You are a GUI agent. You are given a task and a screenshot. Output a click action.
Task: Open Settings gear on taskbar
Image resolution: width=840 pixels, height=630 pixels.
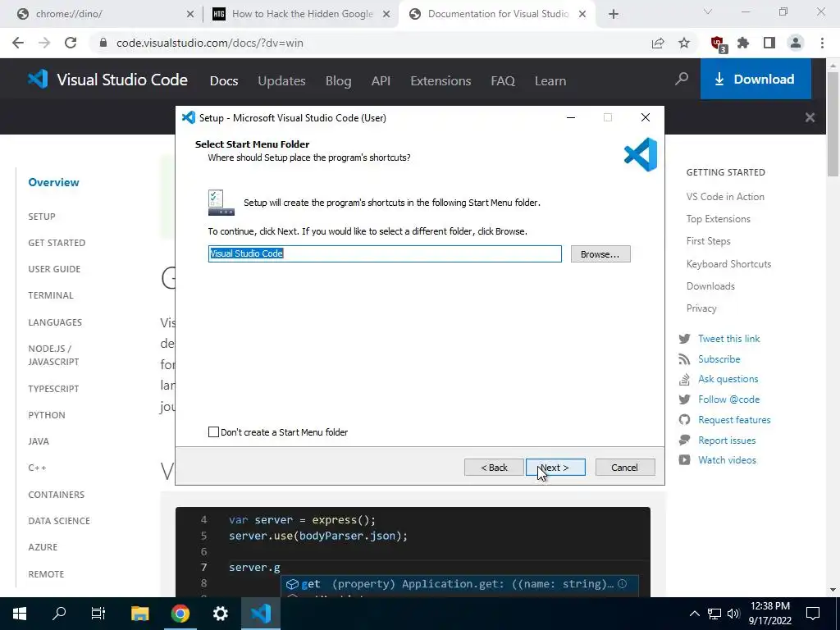[x=220, y=614]
